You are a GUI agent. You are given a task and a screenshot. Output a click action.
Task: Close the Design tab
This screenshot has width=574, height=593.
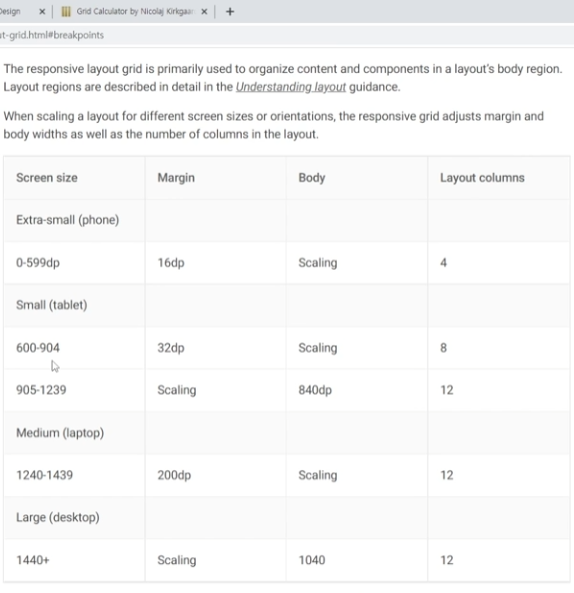[42, 12]
